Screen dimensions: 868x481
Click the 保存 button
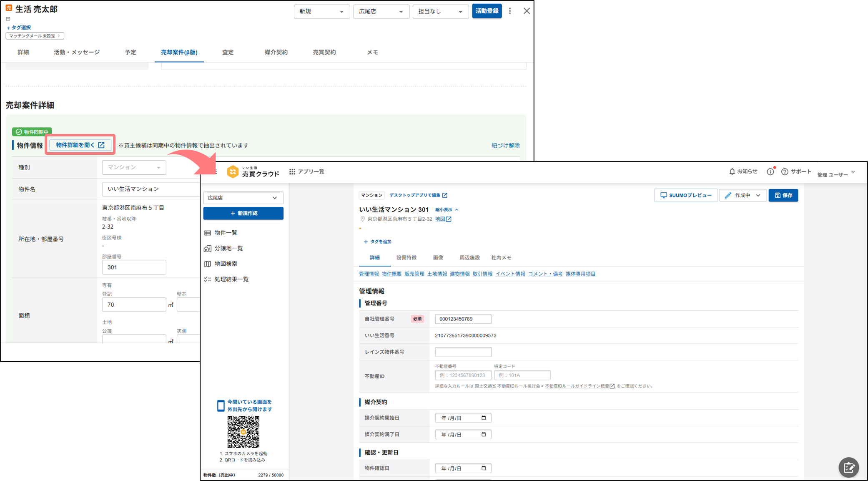point(783,195)
